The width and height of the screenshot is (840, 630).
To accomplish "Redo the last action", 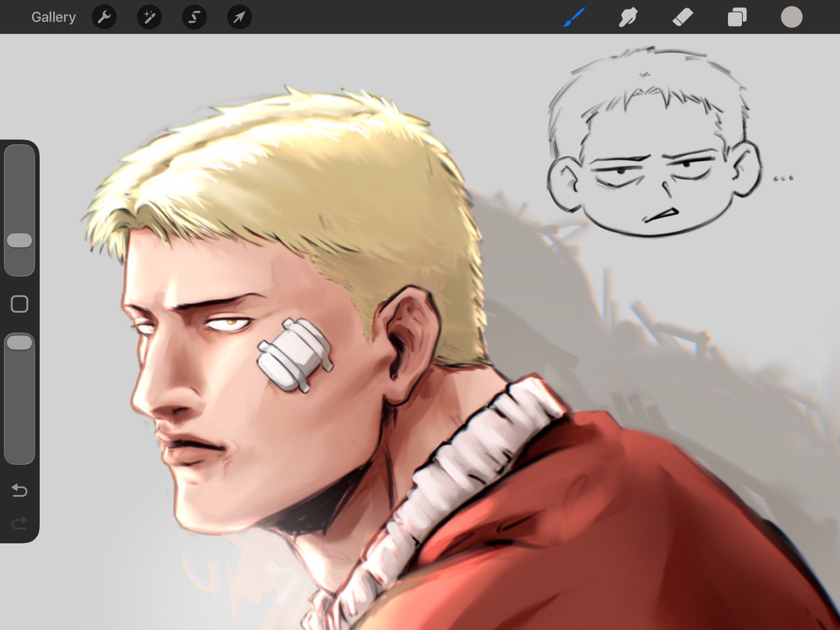I will point(20,522).
